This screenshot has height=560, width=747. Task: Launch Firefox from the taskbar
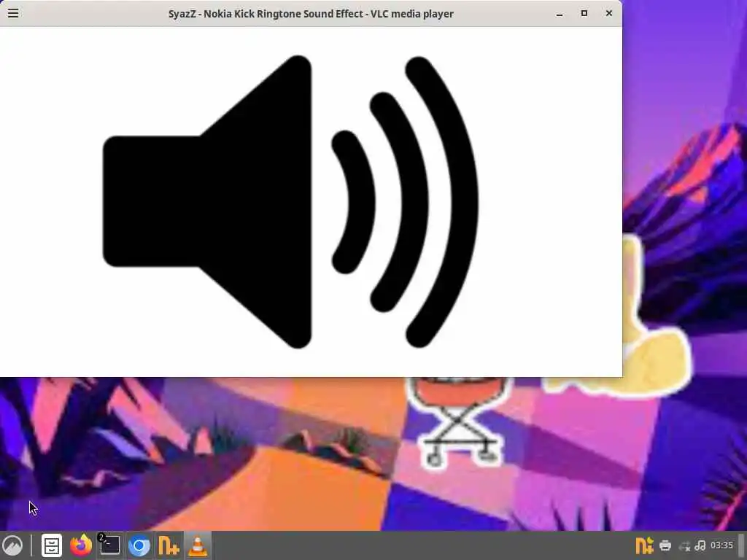pyautogui.click(x=81, y=545)
